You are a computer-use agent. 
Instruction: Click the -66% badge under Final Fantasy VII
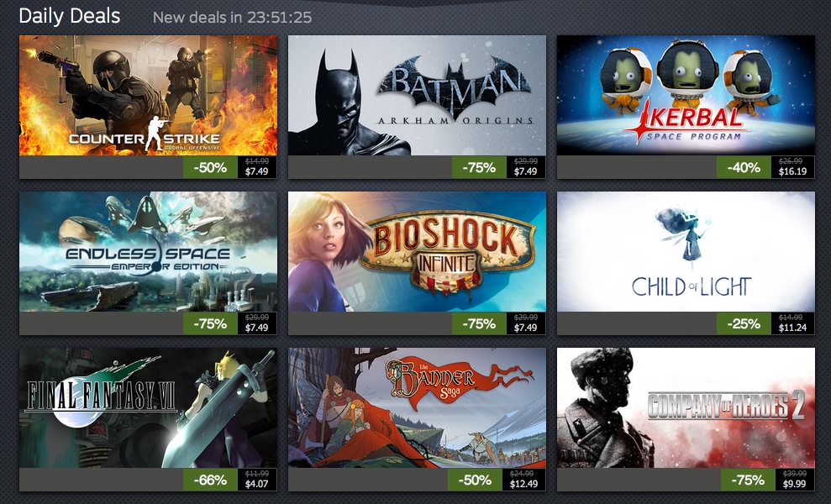(210, 480)
